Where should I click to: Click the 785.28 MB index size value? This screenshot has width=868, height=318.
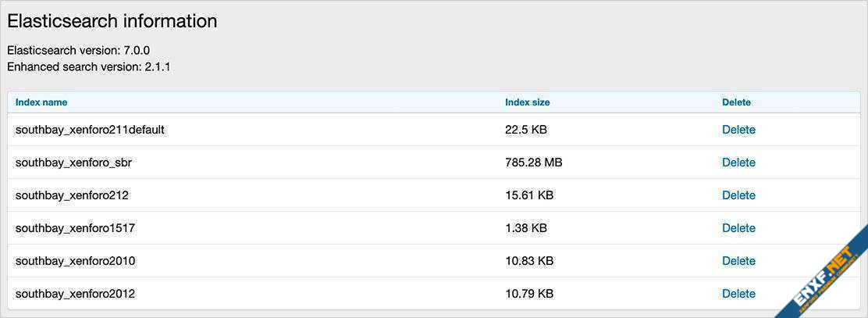[533, 163]
